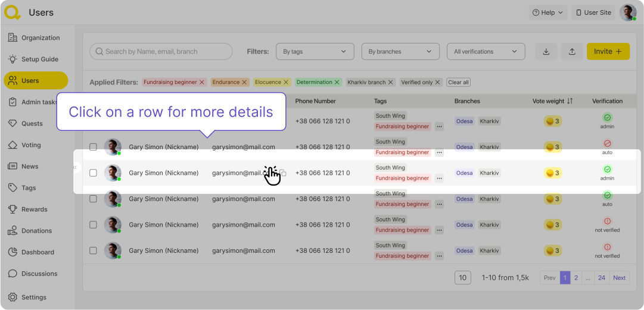Click the copy icon beside the highlighted email
Image resolution: width=644 pixels, height=310 pixels.
coord(284,173)
